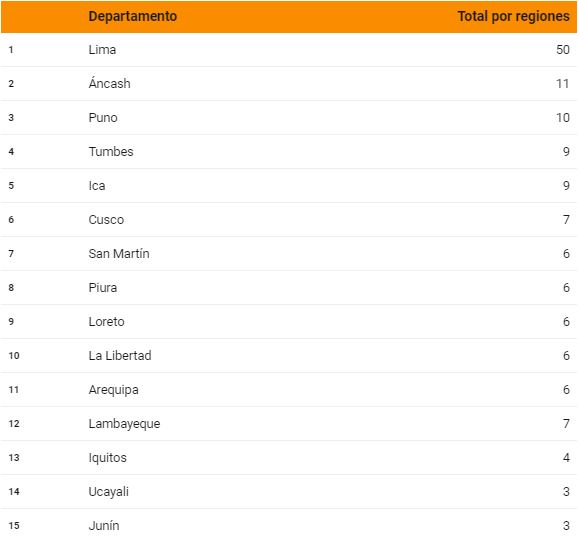Image resolution: width=579 pixels, height=546 pixels.
Task: Click the Loreto row
Action: coord(288,322)
